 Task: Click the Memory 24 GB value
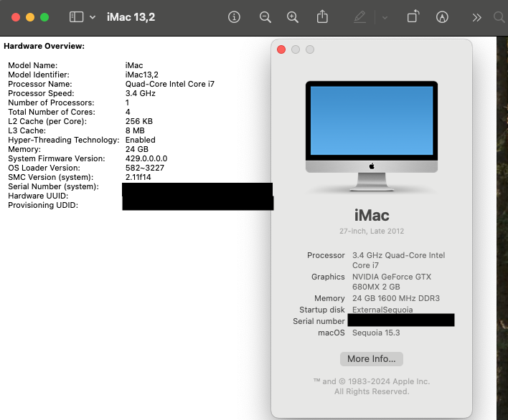point(137,149)
